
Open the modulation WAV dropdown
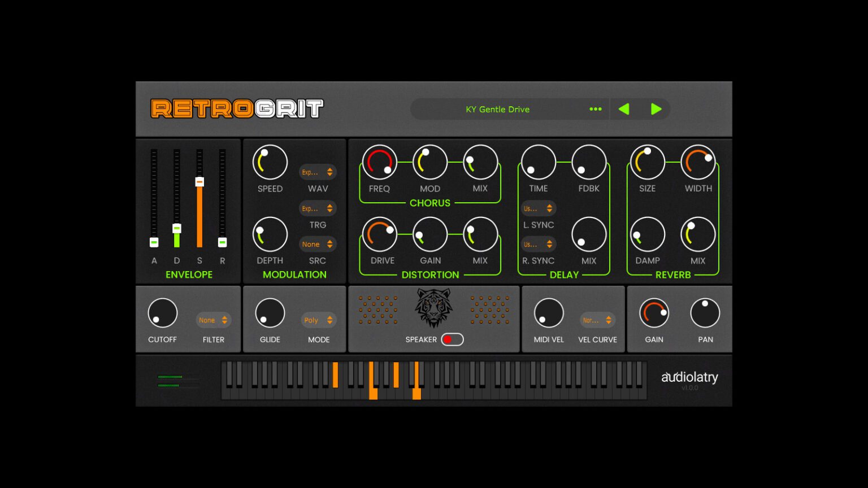(x=318, y=172)
